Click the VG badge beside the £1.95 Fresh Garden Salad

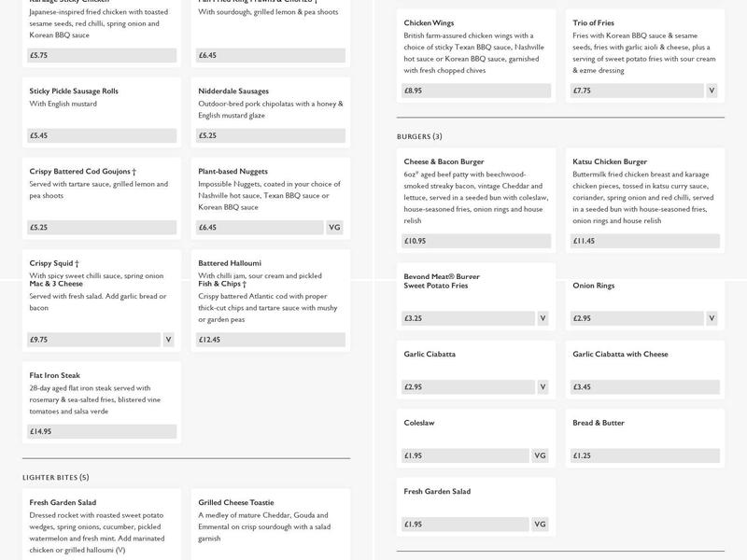click(x=540, y=525)
